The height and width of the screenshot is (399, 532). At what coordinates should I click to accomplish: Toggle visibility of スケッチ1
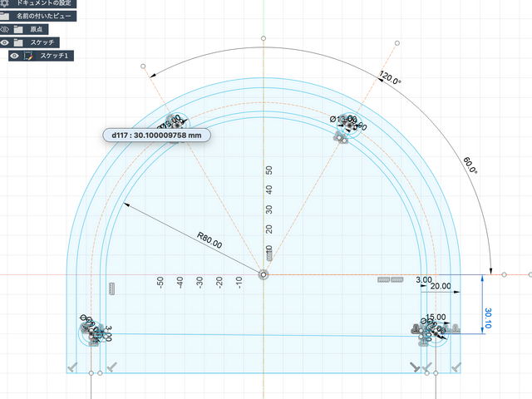coord(14,56)
